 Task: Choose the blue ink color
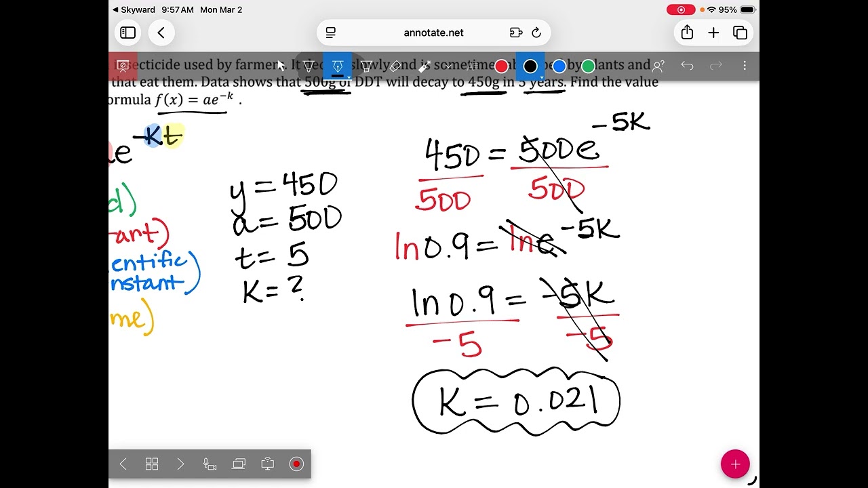pyautogui.click(x=559, y=66)
